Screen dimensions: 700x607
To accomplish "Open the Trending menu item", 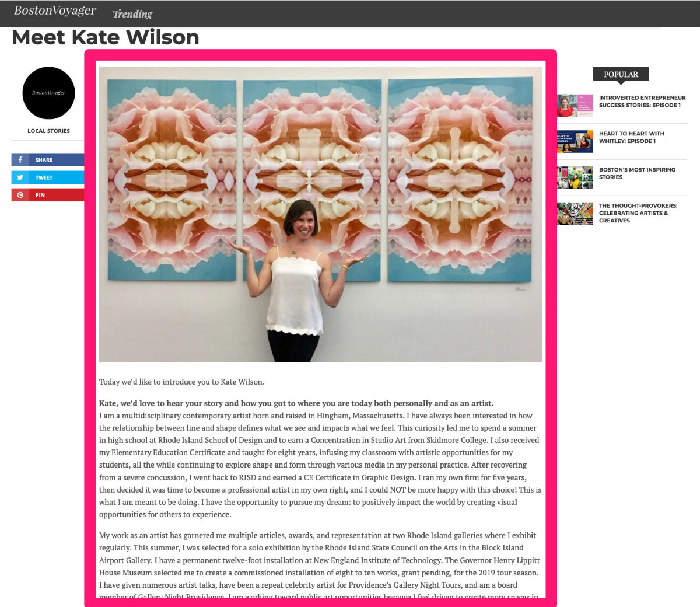I will coord(132,13).
